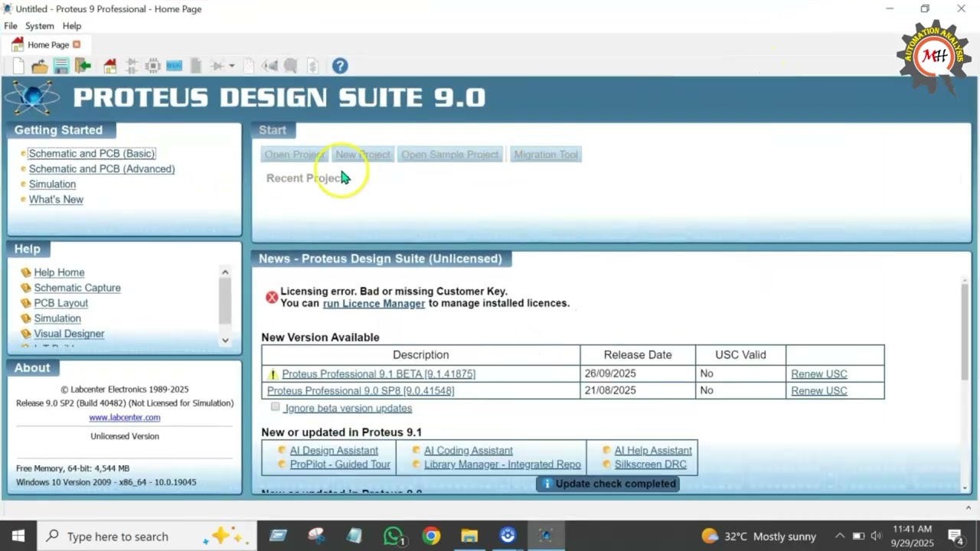Viewport: 980px width, 551px height.
Task: Open the AI Design Assistant link
Action: 334,451
